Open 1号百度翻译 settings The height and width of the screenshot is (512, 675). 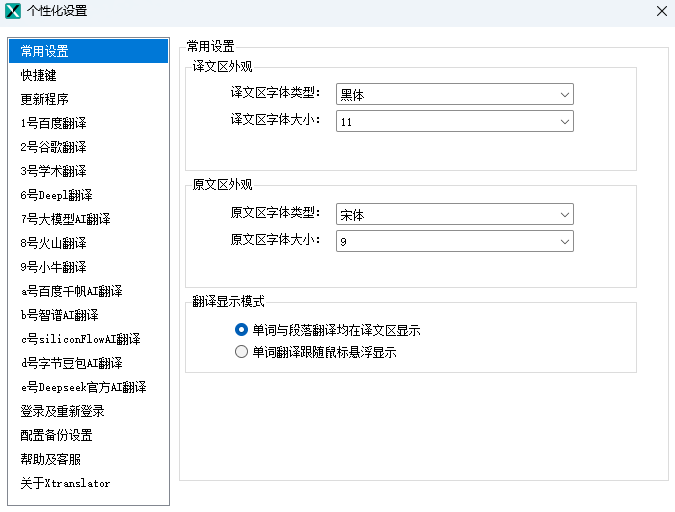coord(53,123)
